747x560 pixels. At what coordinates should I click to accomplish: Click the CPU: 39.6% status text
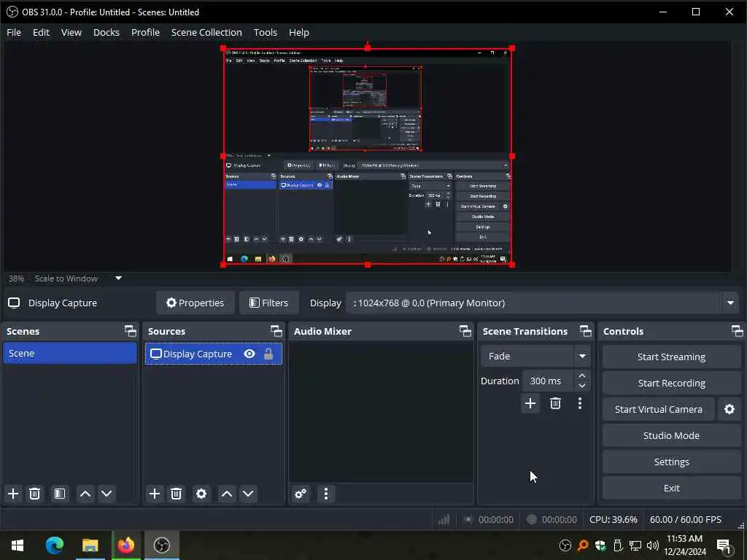click(613, 519)
